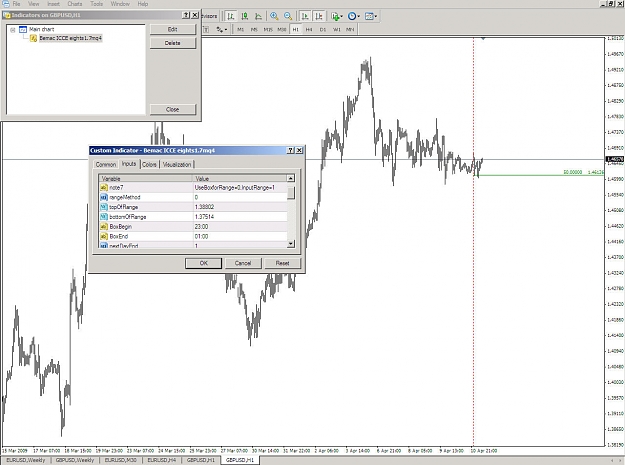The width and height of the screenshot is (625, 465).
Task: Click help button in Indicators on GBPUSD dialog
Action: point(186,15)
